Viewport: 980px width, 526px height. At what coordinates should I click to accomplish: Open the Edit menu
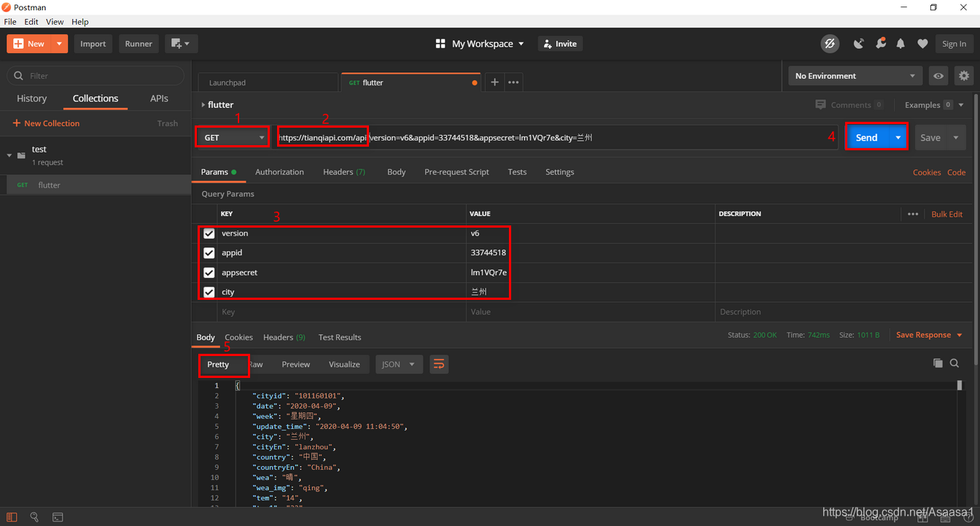[x=31, y=22]
